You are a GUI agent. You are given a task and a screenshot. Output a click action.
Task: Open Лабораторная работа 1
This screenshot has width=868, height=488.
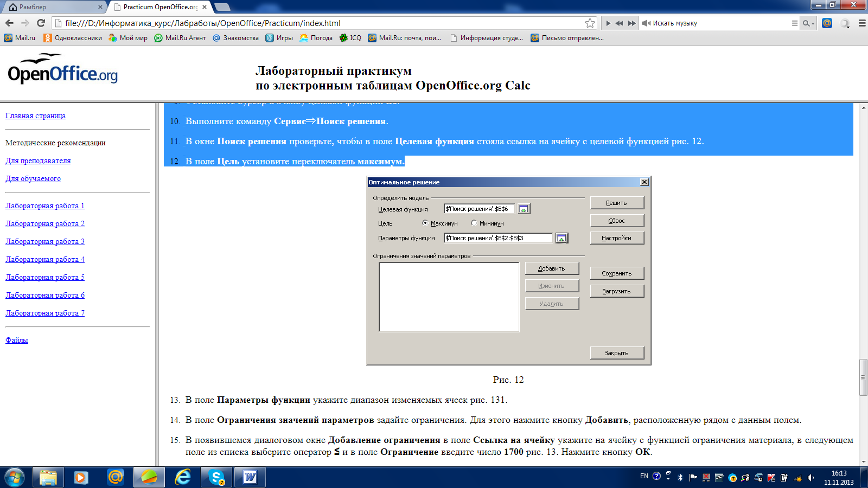[x=45, y=206]
